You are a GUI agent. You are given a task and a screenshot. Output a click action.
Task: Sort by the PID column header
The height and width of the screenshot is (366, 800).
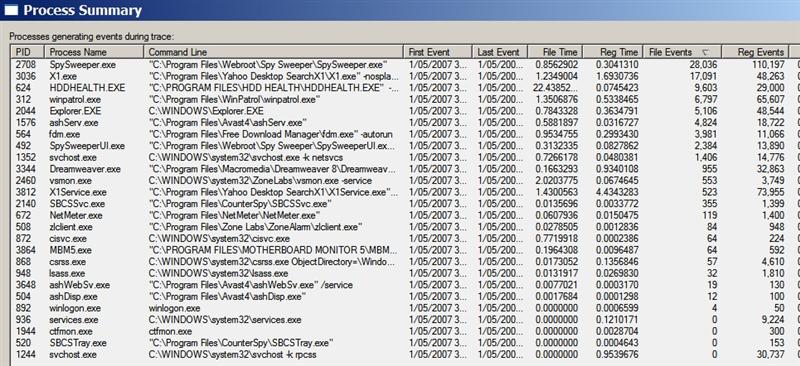[x=28, y=52]
